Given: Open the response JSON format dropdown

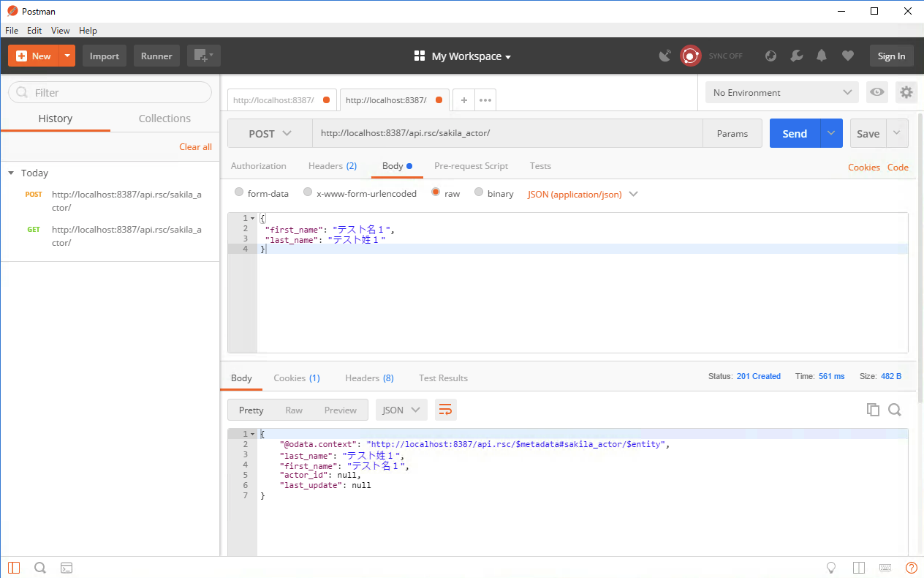Looking at the screenshot, I should click(x=401, y=410).
